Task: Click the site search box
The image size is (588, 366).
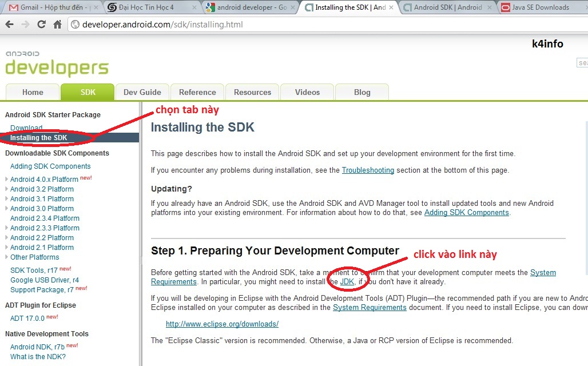Action: coord(582,63)
